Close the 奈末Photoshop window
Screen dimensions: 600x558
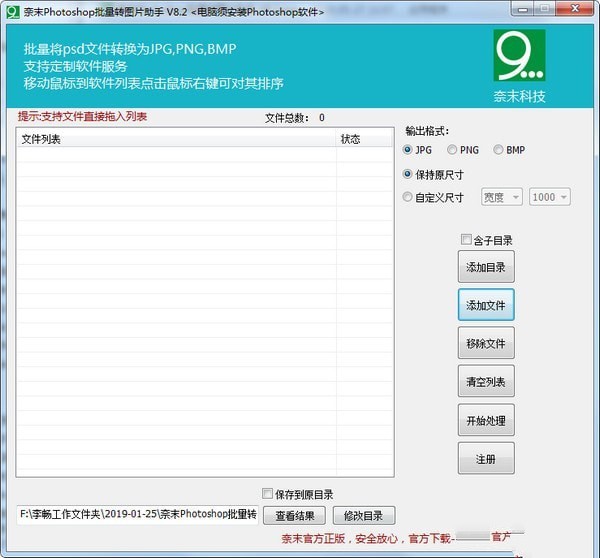(575, 9)
